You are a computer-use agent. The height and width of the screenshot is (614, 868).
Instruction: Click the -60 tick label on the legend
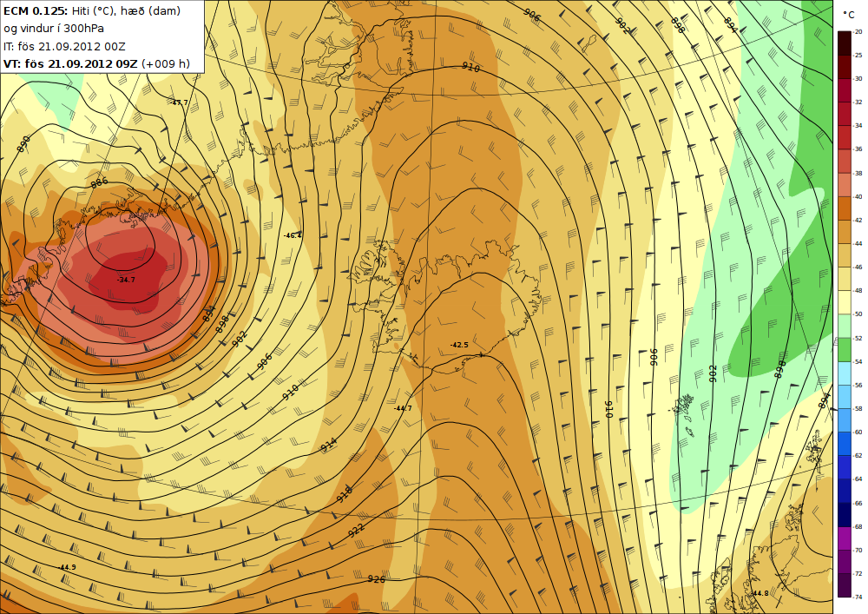click(x=858, y=432)
